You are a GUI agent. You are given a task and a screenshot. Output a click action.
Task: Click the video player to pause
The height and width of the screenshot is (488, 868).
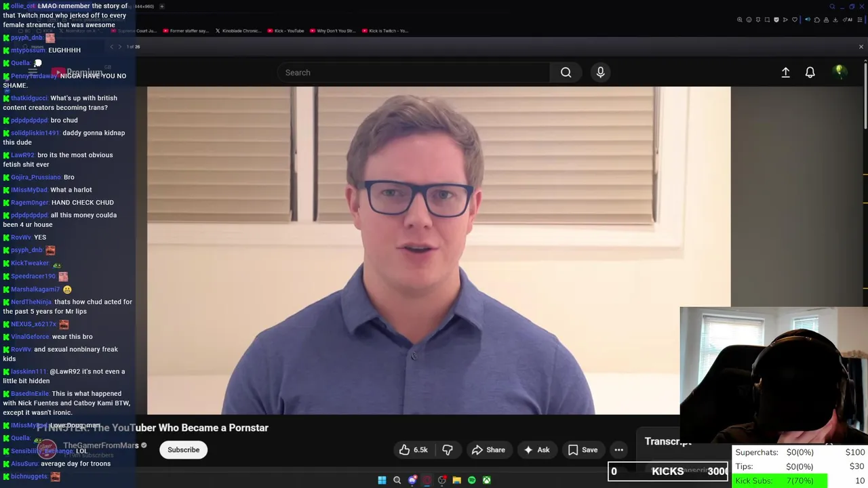439,250
